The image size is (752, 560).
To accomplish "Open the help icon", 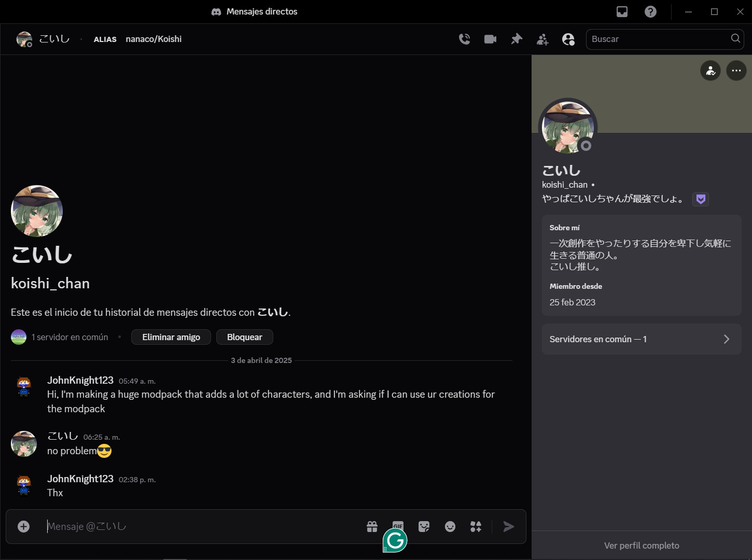I will pos(650,11).
